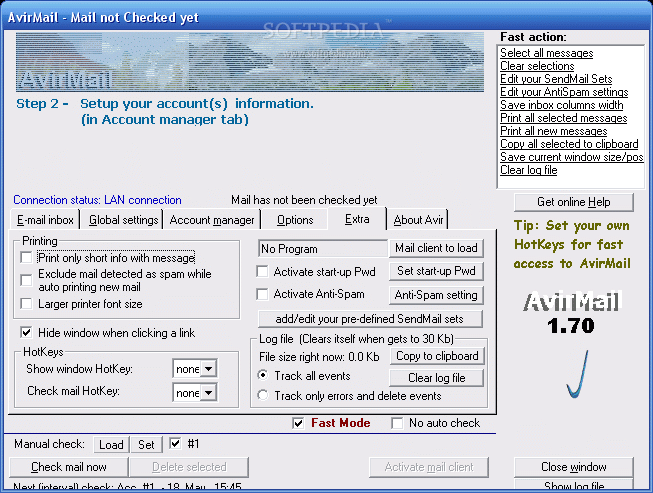Click the Clear selections link
Screen dimensions: 653x493
[x=537, y=66]
